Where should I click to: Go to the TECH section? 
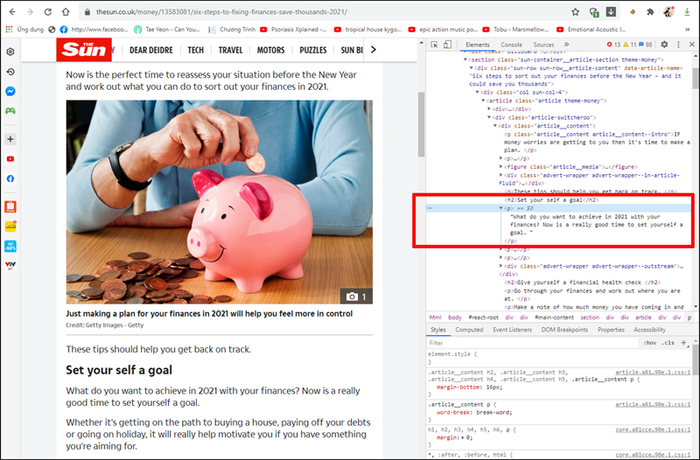pyautogui.click(x=196, y=50)
